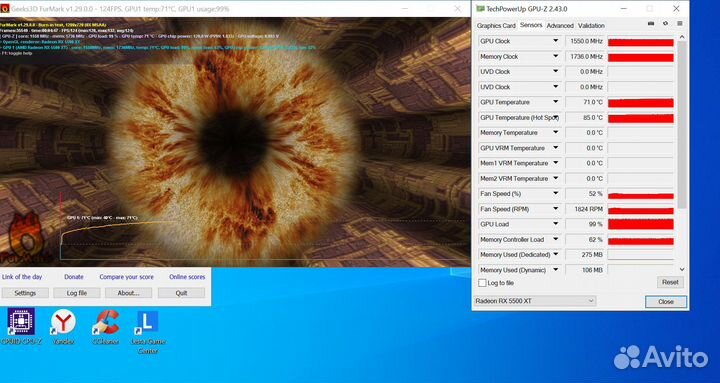The image size is (720, 383).
Task: Expand the Fan Speed (%) dropdown
Action: tap(555, 193)
